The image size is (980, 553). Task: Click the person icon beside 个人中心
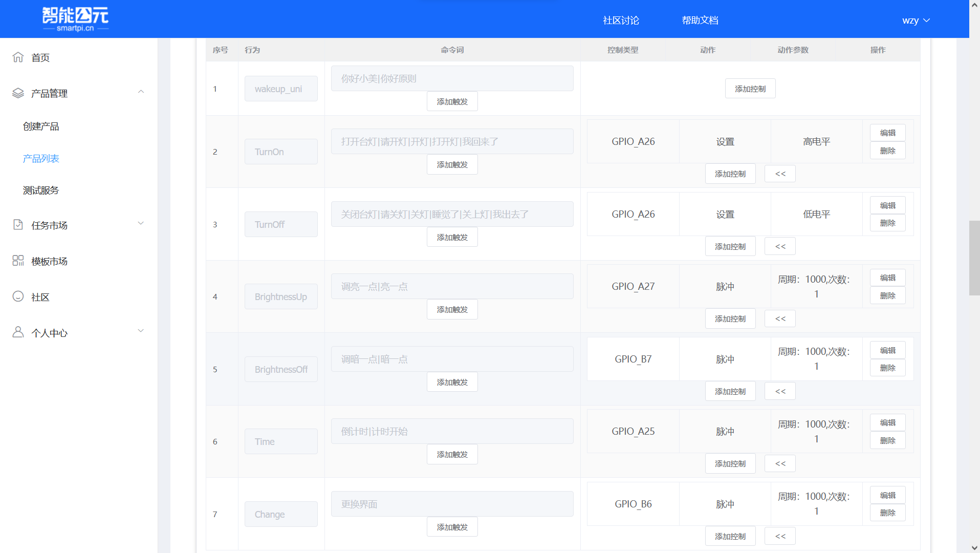(x=18, y=332)
